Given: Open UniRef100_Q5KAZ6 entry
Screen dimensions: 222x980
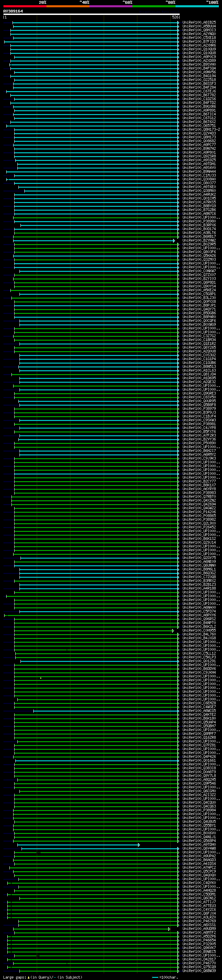Looking at the screenshot, I should [x=199, y=256].
